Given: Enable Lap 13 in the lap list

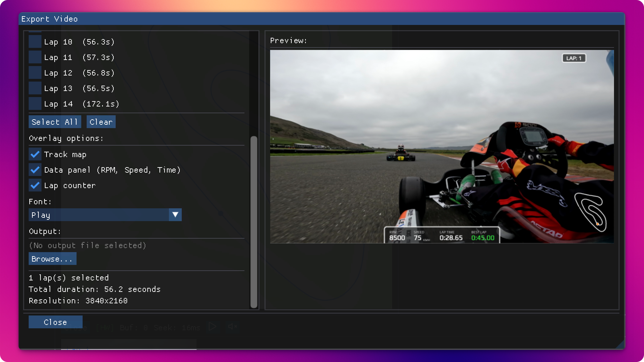Looking at the screenshot, I should point(35,88).
